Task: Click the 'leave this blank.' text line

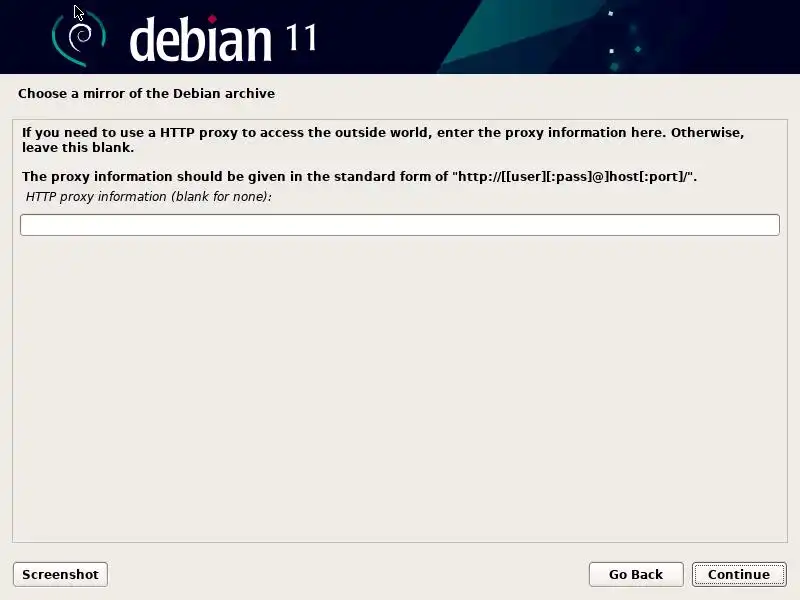Action: point(78,147)
